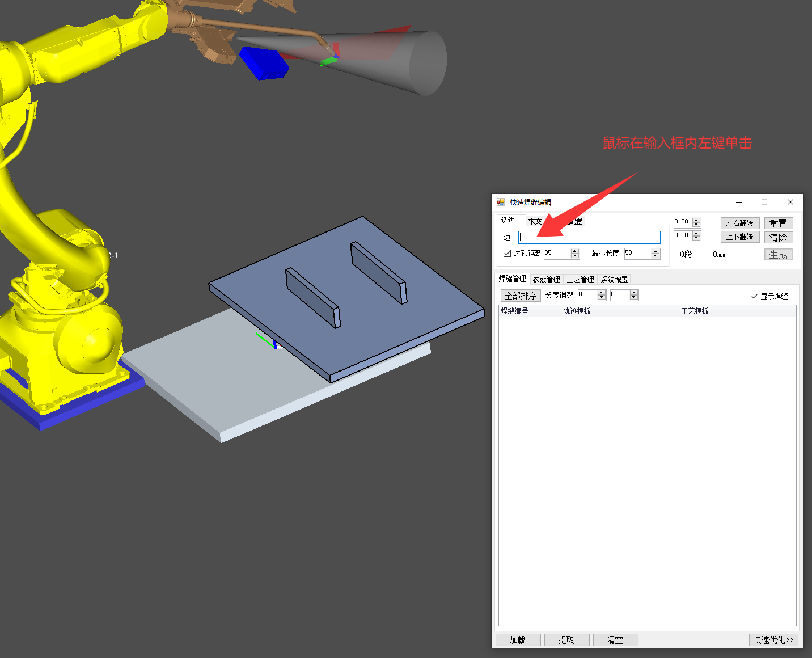Click inside the 边 edge input box

pyautogui.click(x=590, y=237)
